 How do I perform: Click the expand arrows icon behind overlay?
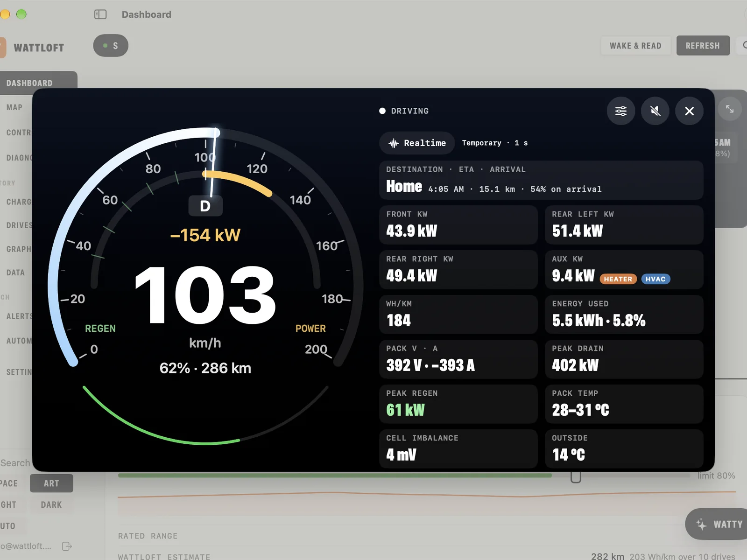coord(730,109)
